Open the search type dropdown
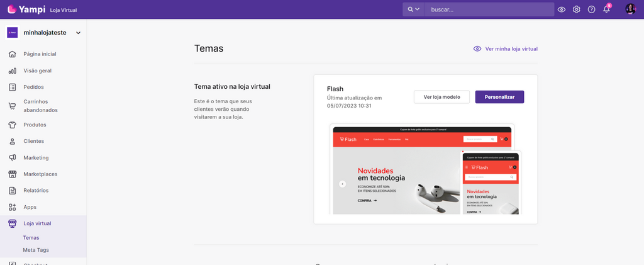644x265 pixels. 414,9
